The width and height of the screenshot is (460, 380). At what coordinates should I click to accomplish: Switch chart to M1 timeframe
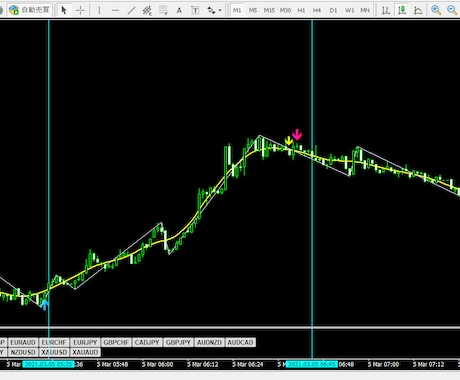[x=237, y=10]
